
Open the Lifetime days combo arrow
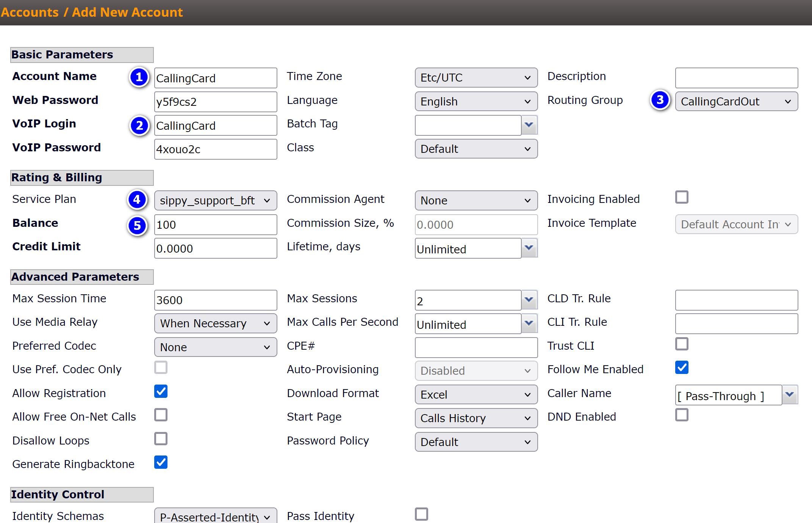click(529, 248)
